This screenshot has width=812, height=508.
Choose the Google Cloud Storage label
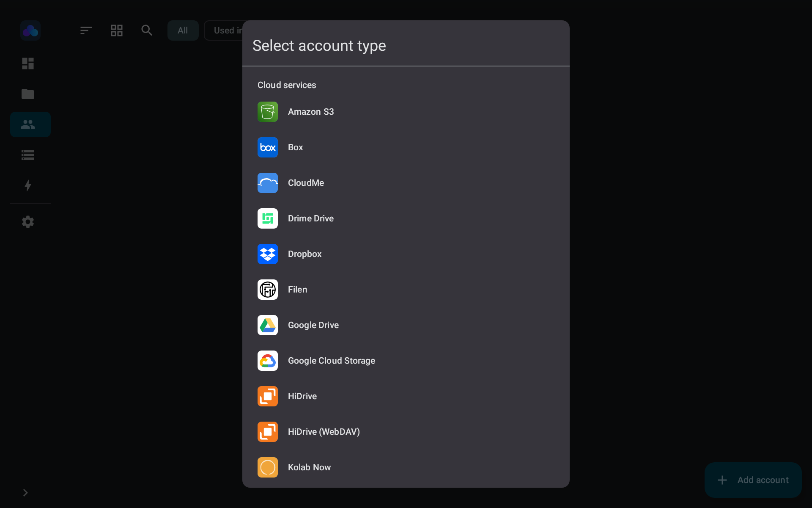coord(332,361)
